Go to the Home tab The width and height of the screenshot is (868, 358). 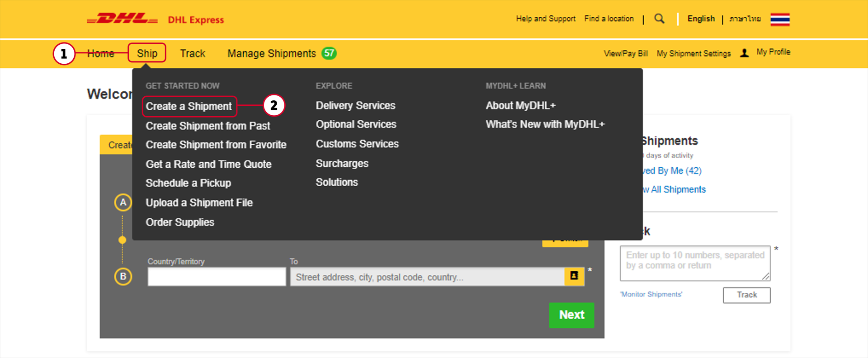tap(100, 53)
